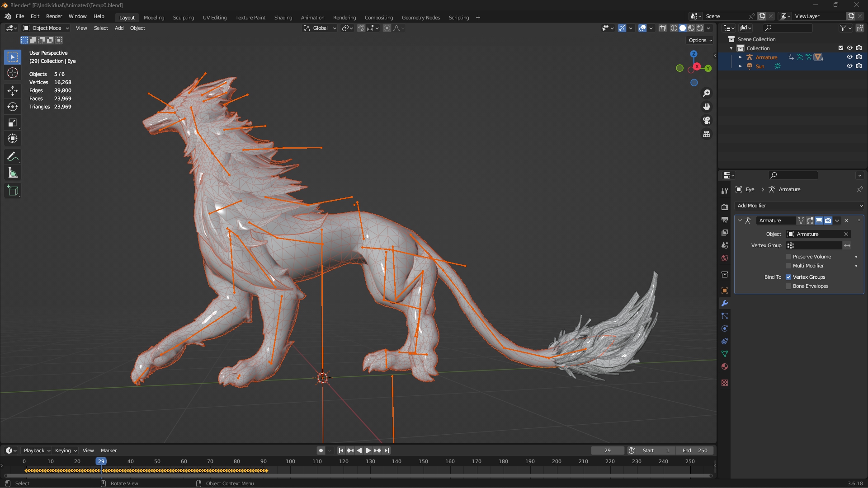The image size is (868, 488).
Task: Toggle camera view in viewport
Action: pyautogui.click(x=707, y=120)
